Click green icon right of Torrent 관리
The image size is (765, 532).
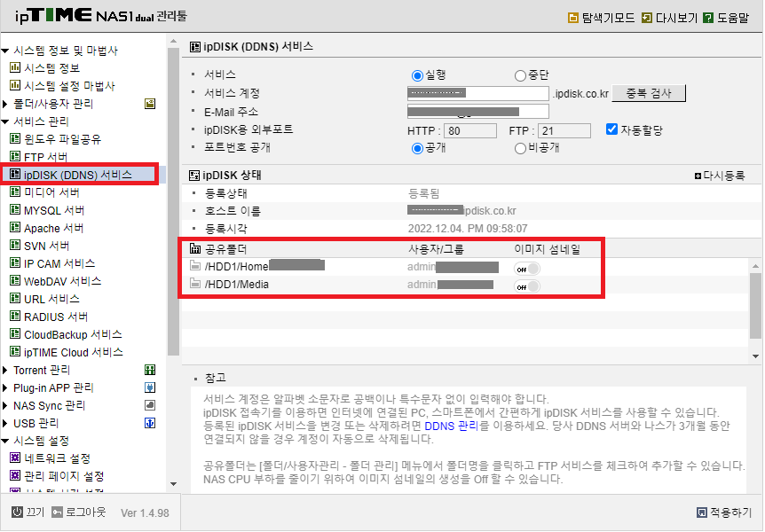[x=150, y=370]
